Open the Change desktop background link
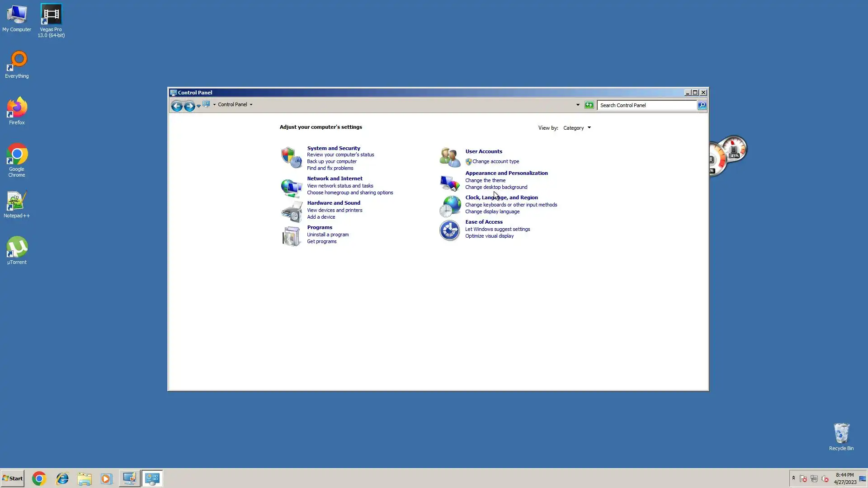This screenshot has height=488, width=868. click(x=496, y=187)
